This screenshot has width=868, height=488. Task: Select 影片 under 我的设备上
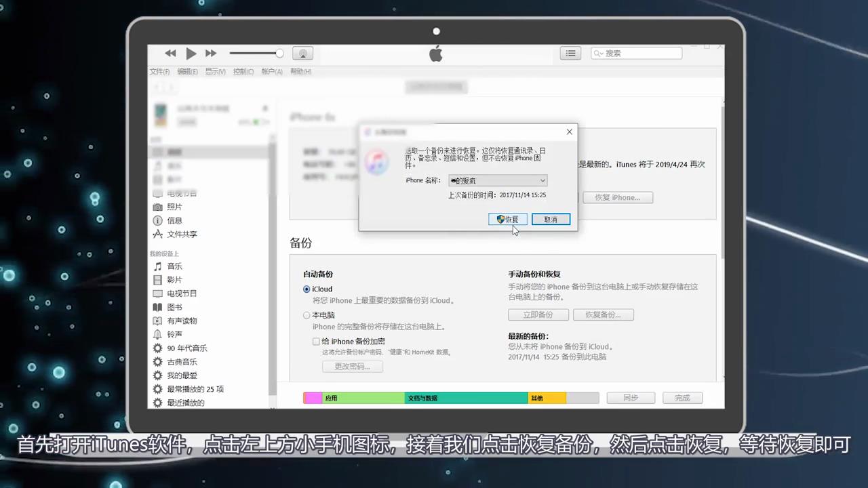point(174,280)
